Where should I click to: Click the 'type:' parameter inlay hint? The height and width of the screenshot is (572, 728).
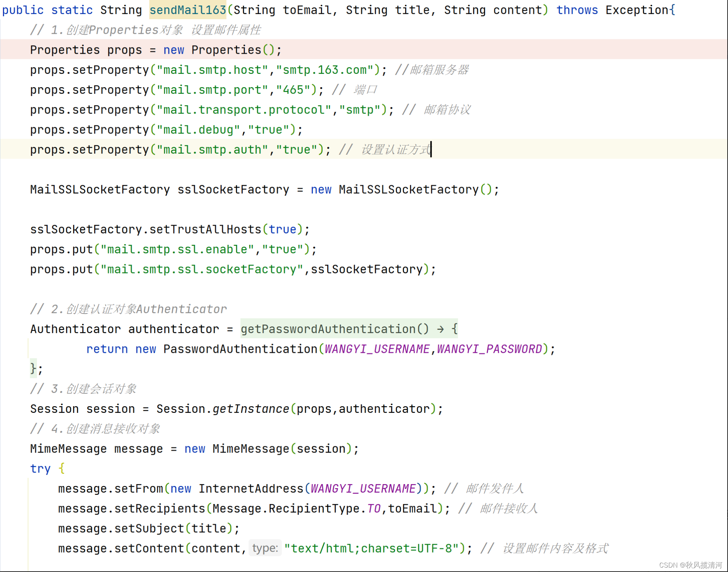pyautogui.click(x=265, y=548)
